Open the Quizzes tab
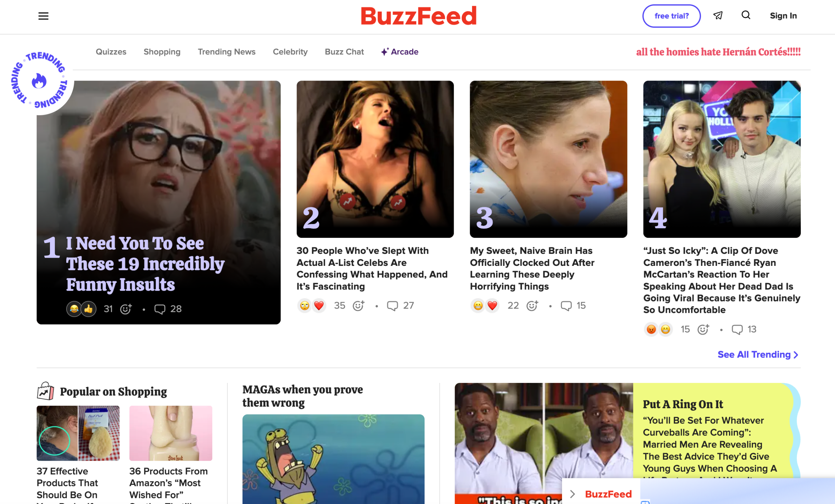The width and height of the screenshot is (835, 504). tap(111, 52)
